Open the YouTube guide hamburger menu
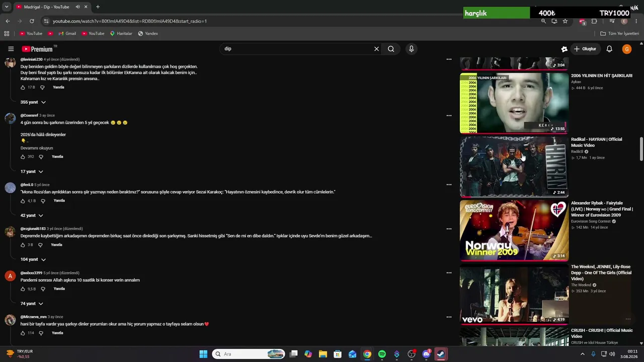The image size is (644, 362). pyautogui.click(x=11, y=49)
